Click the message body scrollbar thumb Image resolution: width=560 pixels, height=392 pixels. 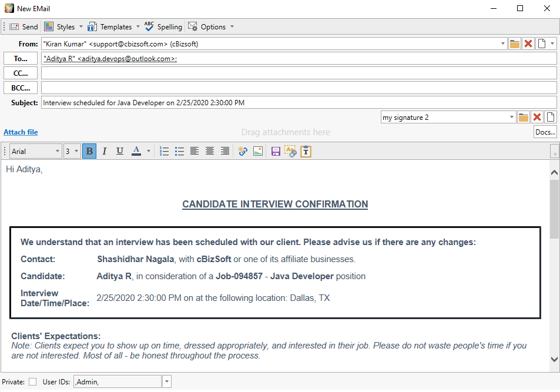[x=554, y=209]
